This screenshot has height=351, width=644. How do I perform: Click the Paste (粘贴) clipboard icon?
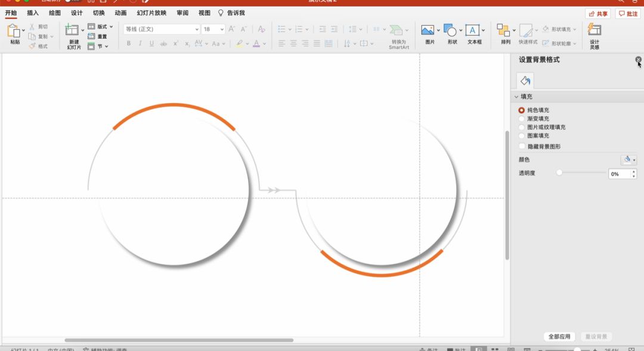pyautogui.click(x=14, y=31)
